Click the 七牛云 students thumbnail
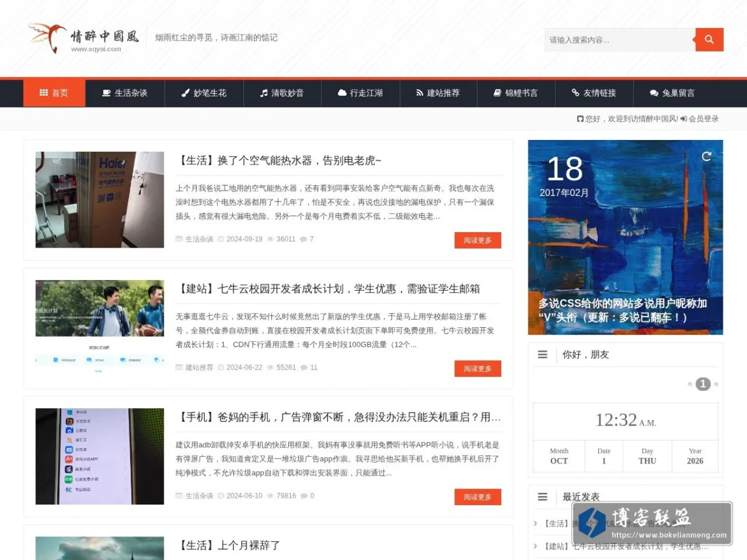The height and width of the screenshot is (560, 747). [100, 328]
